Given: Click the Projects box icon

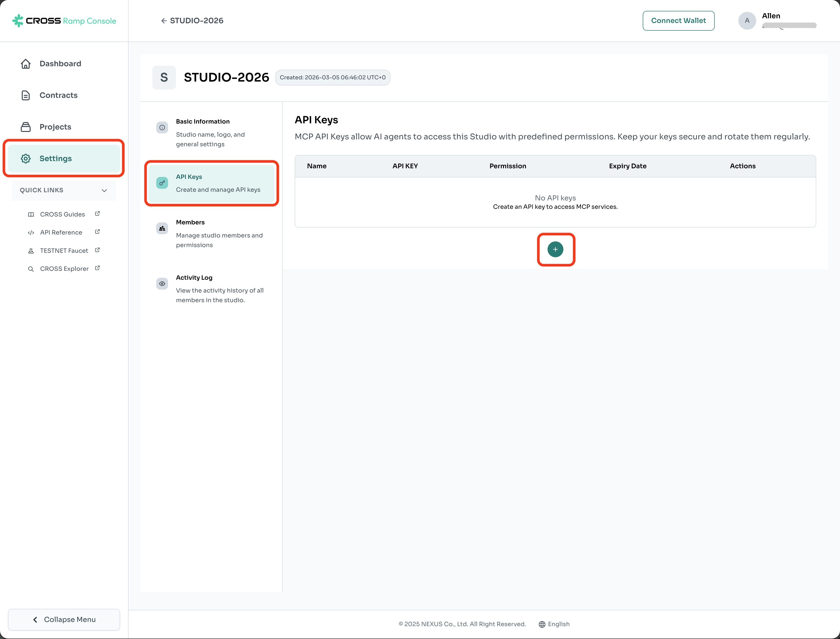Looking at the screenshot, I should click(25, 127).
